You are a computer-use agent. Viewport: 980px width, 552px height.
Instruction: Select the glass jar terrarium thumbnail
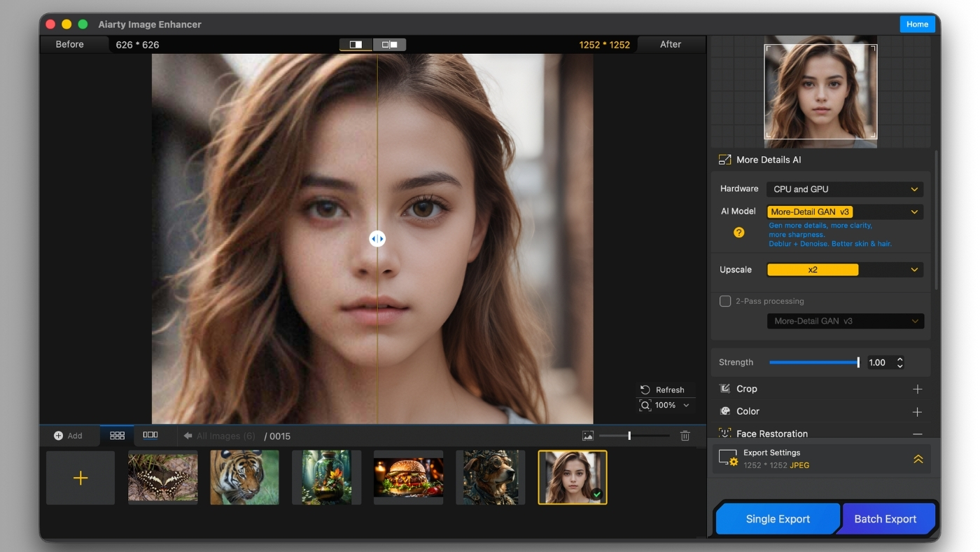(x=326, y=478)
